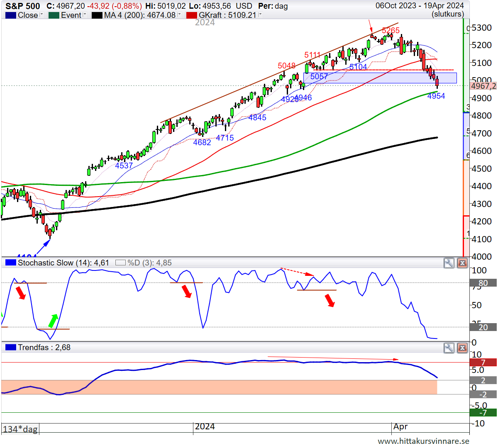Close the Stochastic Slow indicator panel
Image resolution: width=498 pixels, height=448 pixels.
[462, 263]
